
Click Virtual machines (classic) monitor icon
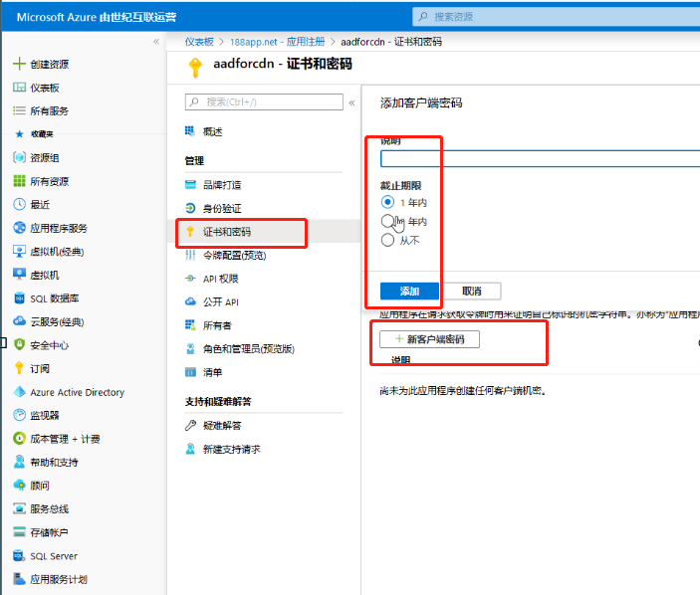tap(19, 251)
